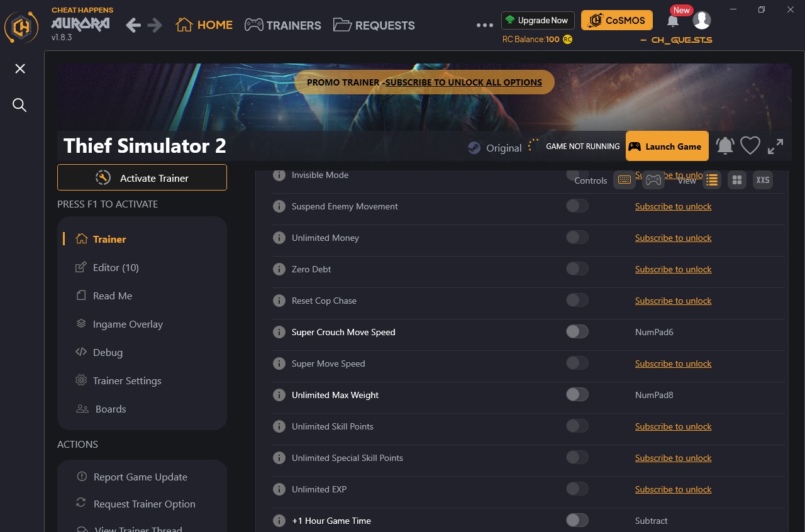This screenshot has height=532, width=805.
Task: Toggle trainer alert bell for this game
Action: click(x=724, y=146)
